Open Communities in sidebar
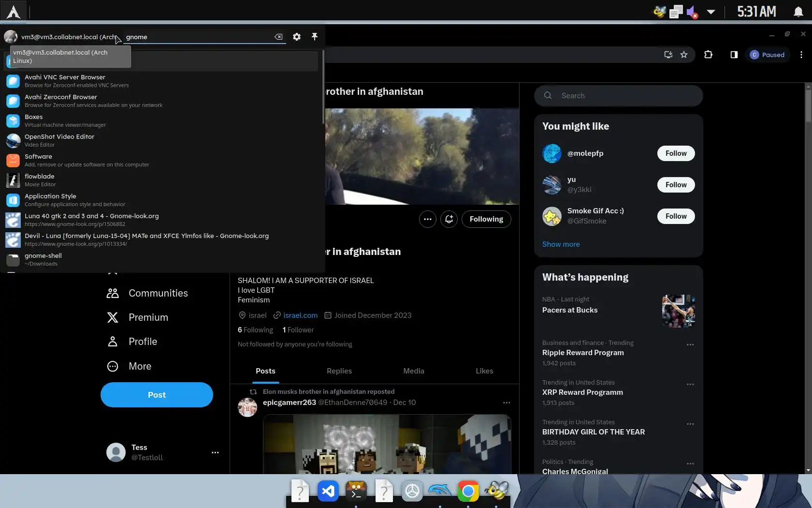 point(147,293)
